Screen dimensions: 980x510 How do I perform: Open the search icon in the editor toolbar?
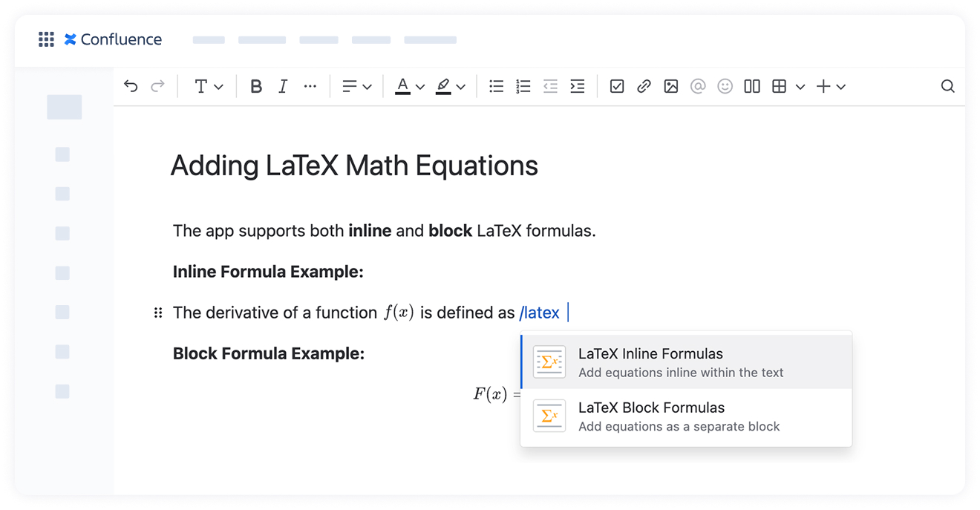(x=948, y=86)
